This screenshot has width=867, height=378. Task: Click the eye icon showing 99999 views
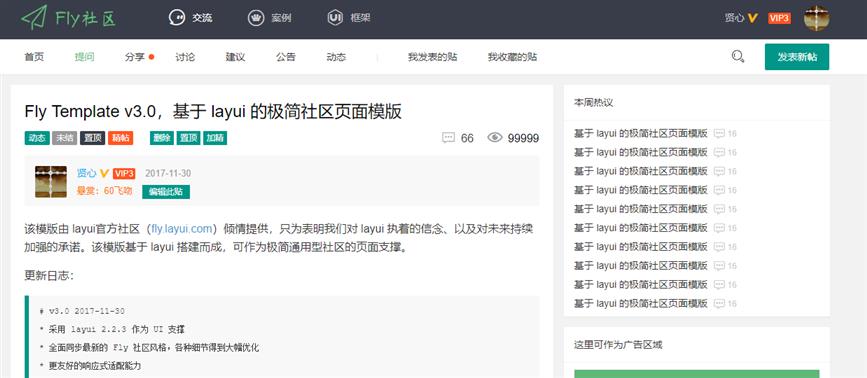pyautogui.click(x=495, y=138)
